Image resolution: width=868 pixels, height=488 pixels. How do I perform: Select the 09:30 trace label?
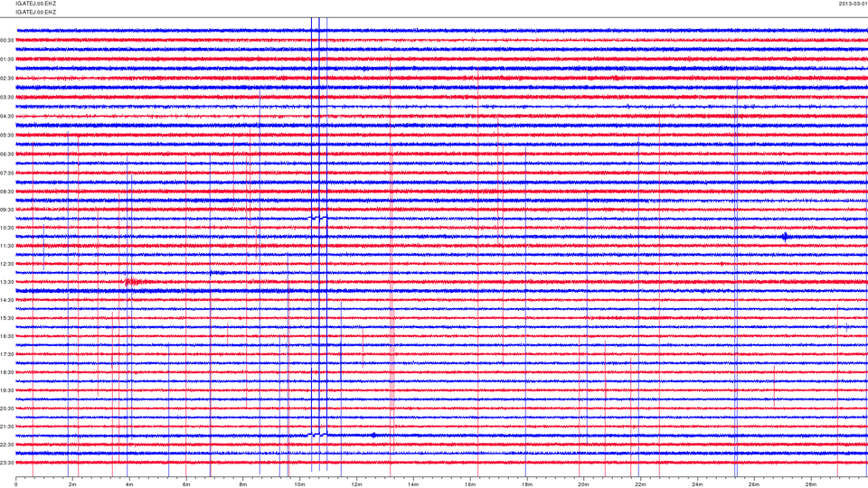click(x=7, y=210)
